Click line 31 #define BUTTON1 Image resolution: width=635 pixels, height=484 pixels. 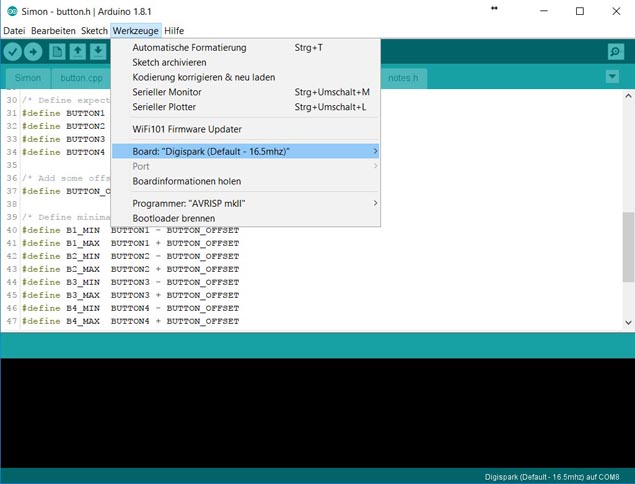[x=64, y=113]
